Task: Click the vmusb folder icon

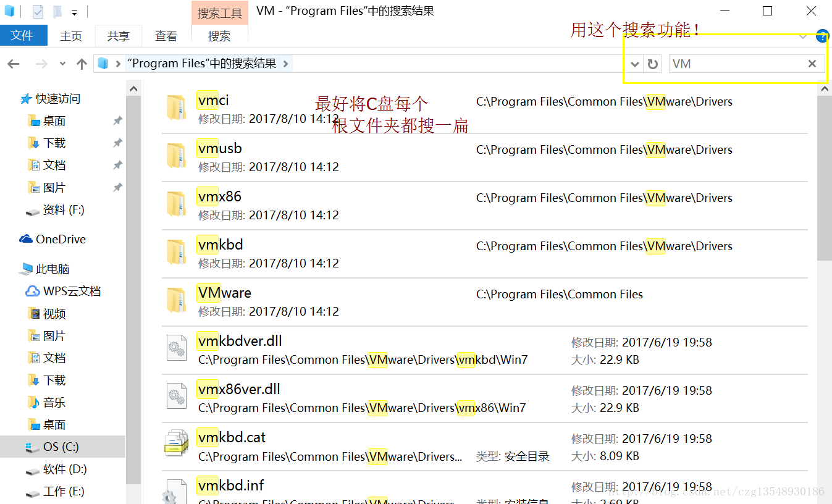Action: pyautogui.click(x=176, y=156)
